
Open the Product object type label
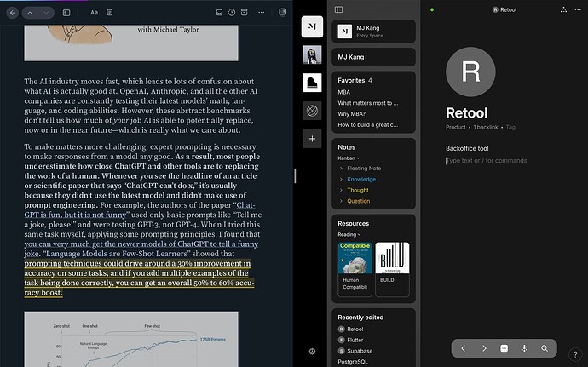(456, 127)
